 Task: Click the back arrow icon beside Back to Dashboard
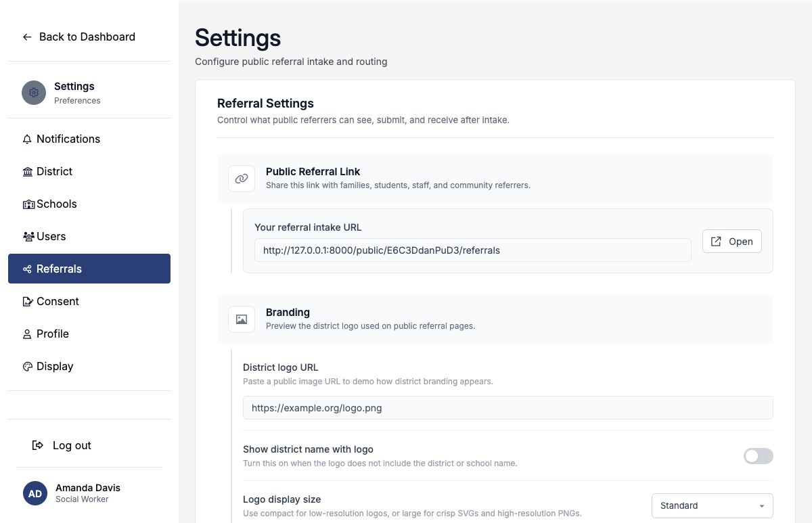(27, 37)
